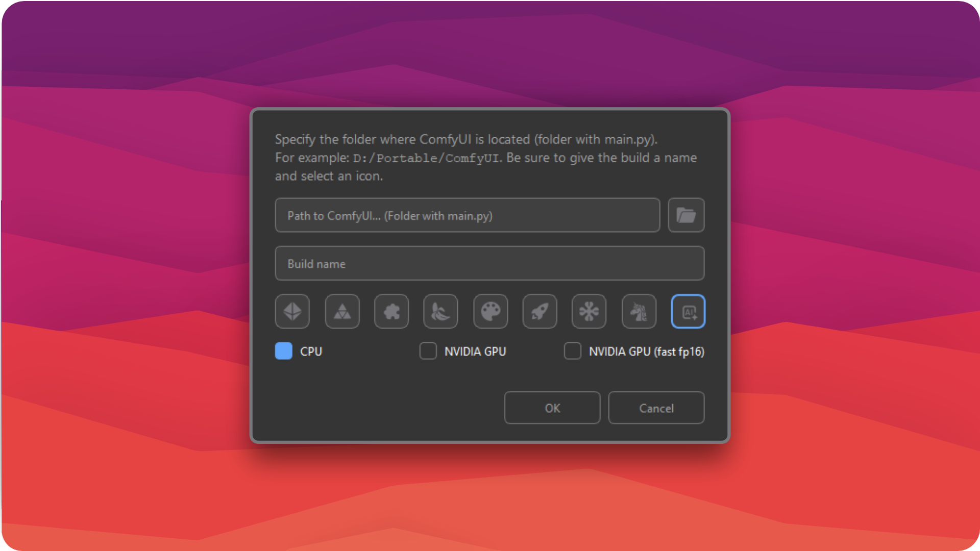This screenshot has height=551, width=980.
Task: Pick the puzzle piece build icon
Action: pyautogui.click(x=391, y=311)
